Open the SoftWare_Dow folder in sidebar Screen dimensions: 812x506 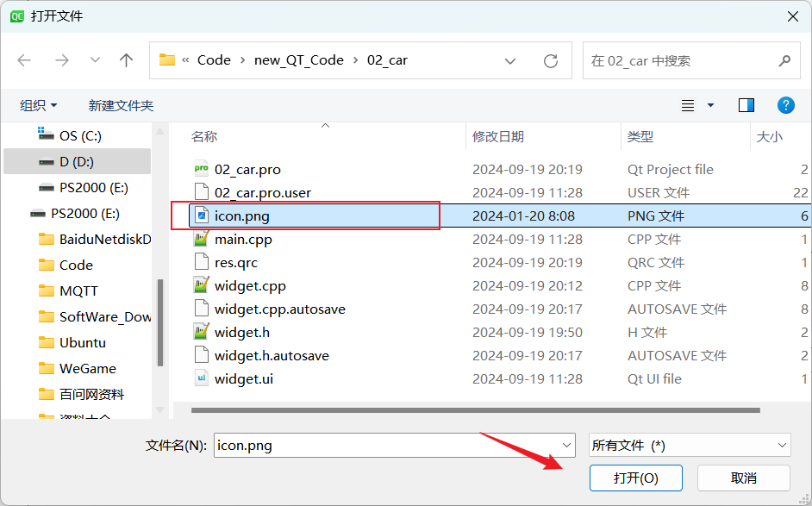click(x=95, y=317)
